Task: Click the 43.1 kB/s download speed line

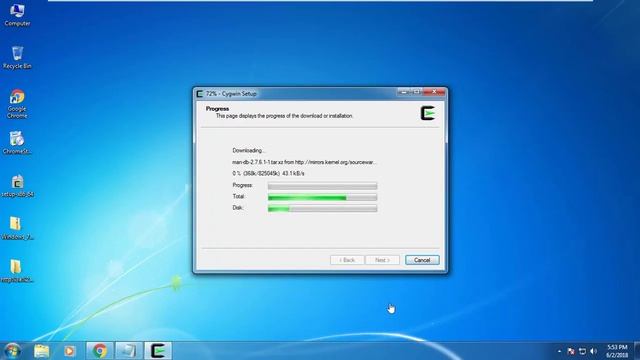Action: pyautogui.click(x=268, y=173)
